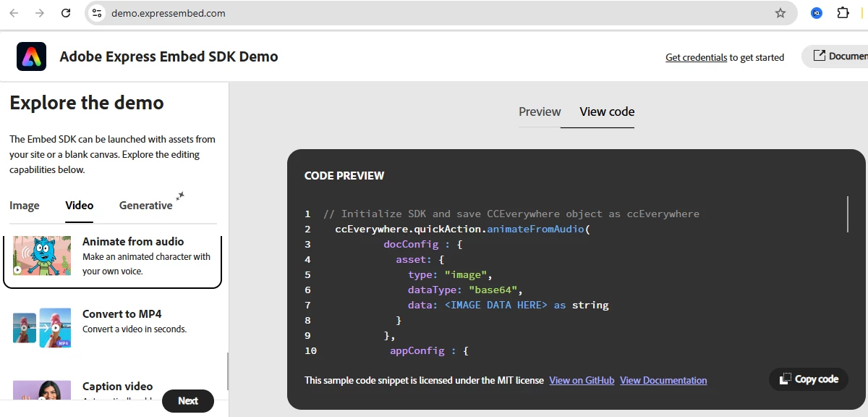868x417 pixels.
Task: Click the browser forward arrow
Action: 40,13
